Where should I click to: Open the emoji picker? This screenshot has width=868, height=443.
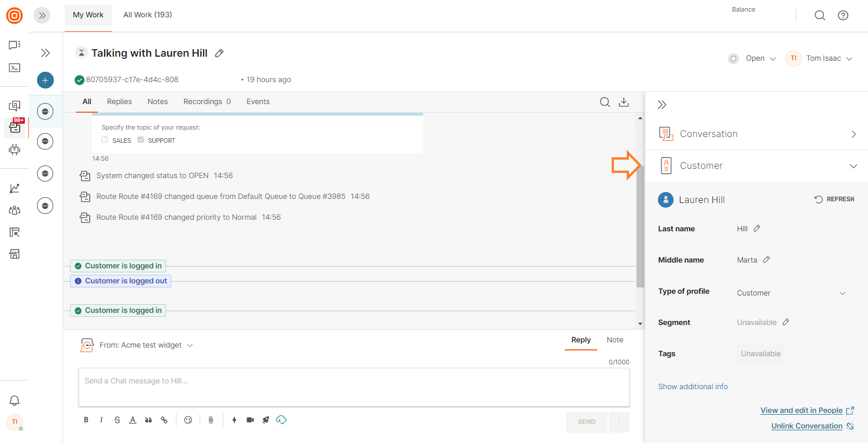tap(188, 420)
